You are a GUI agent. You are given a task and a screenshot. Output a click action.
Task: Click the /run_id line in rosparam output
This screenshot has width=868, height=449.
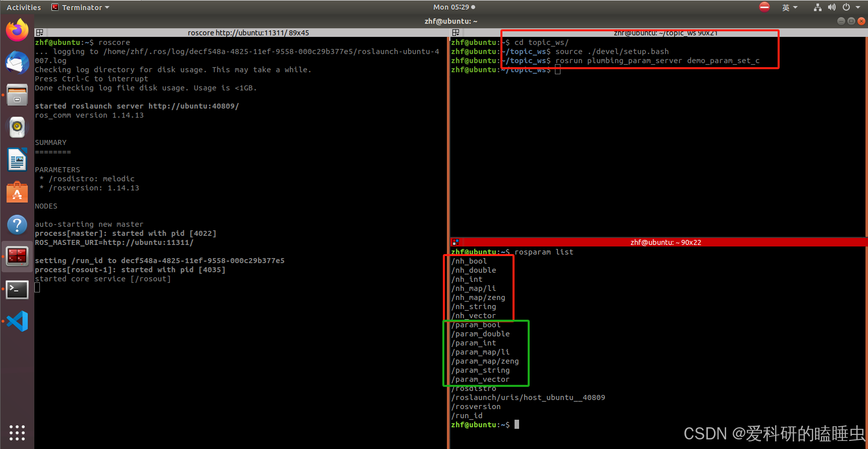[x=467, y=416]
